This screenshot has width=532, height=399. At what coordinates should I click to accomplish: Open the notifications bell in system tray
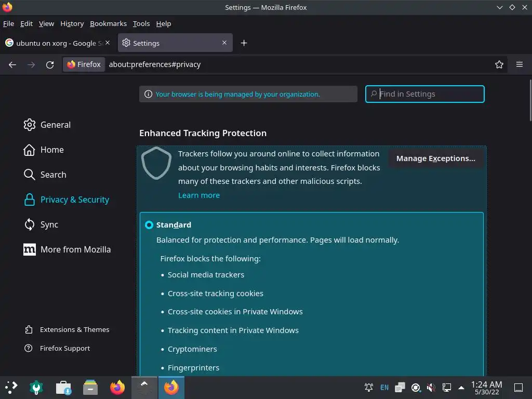coord(369,387)
